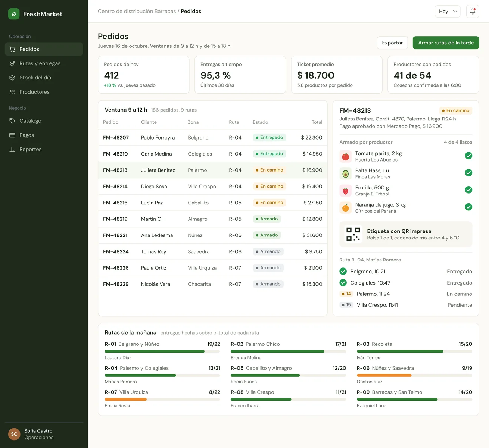Screen dimensions: 489x448
Task: Click the Armando status for FM-48229
Action: [x=268, y=284]
